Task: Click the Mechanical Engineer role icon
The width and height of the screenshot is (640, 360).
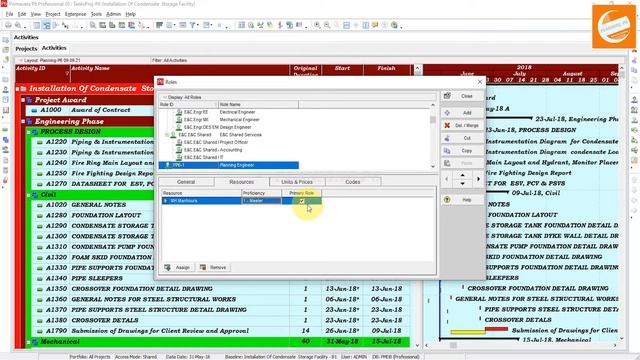Action: click(x=179, y=120)
